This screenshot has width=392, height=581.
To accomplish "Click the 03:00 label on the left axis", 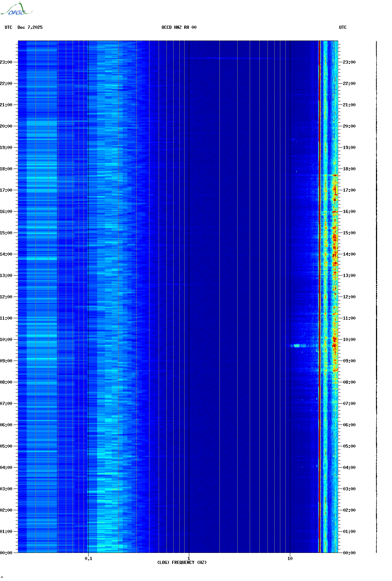I will 6,489.
